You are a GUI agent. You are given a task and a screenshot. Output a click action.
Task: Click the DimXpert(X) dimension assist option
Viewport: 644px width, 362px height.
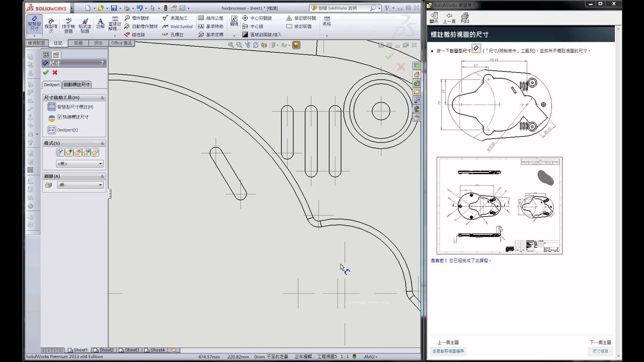pos(63,130)
